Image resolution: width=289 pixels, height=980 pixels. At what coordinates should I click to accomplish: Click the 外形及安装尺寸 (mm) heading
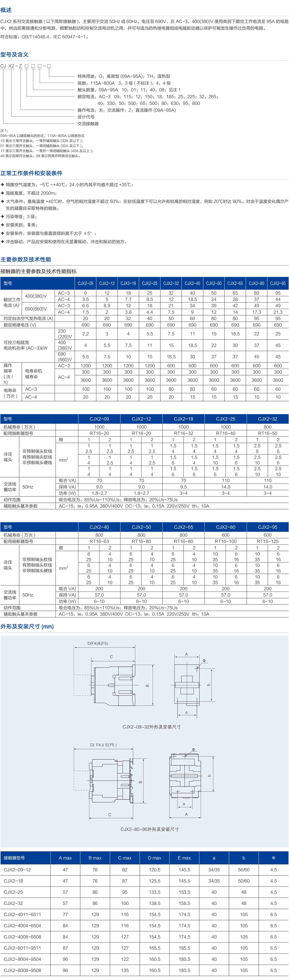(x=27, y=626)
